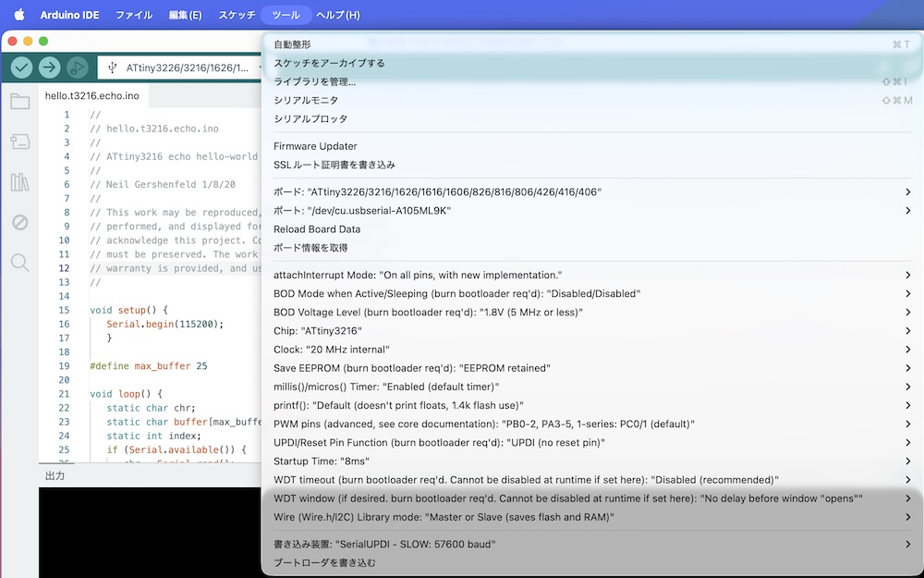This screenshot has height=578, width=924.
Task: Switch to hello.t3216.echo.ino tab
Action: [92, 96]
